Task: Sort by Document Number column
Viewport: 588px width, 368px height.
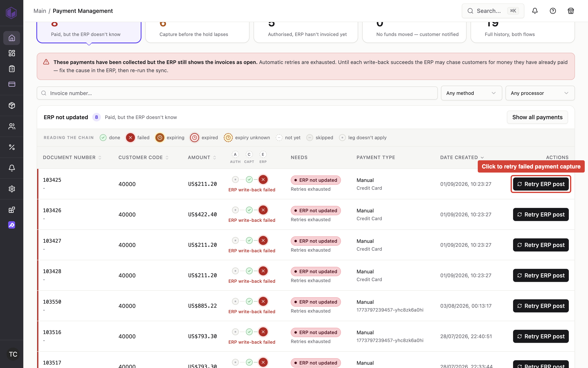Action: (x=72, y=157)
